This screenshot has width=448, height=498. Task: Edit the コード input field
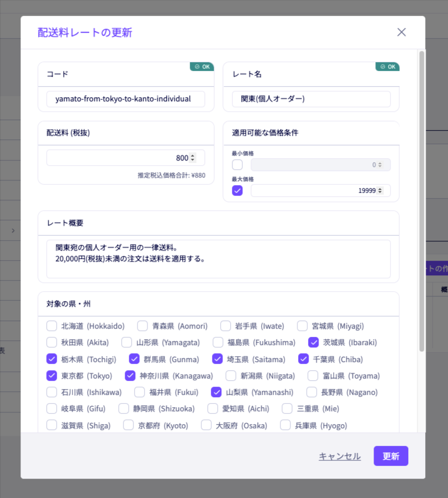tap(126, 99)
